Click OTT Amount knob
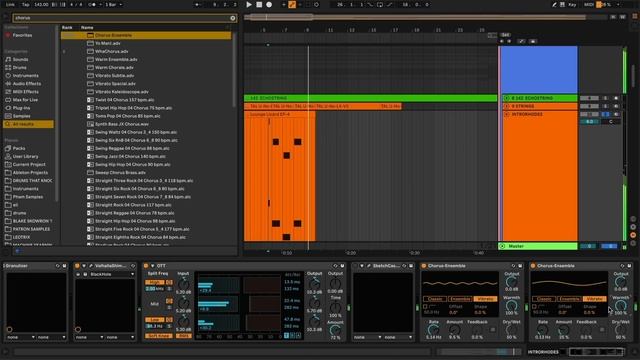Screen dimensions: 640x360 [x=335, y=331]
